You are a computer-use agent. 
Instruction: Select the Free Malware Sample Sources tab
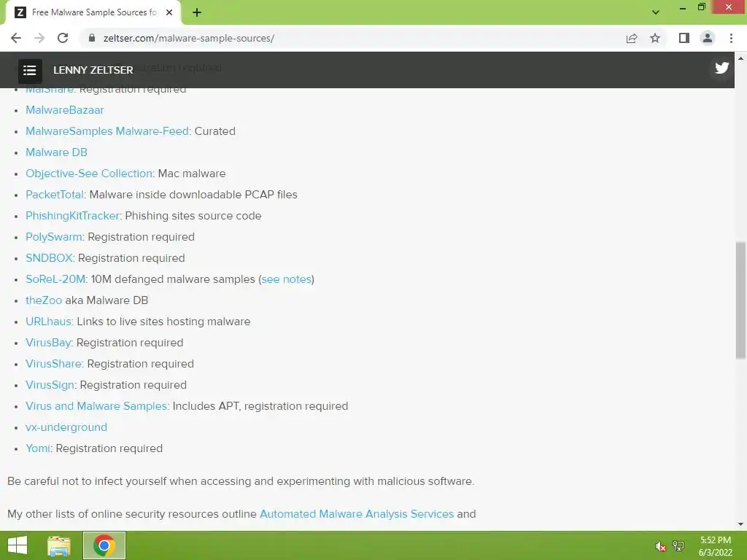click(93, 12)
